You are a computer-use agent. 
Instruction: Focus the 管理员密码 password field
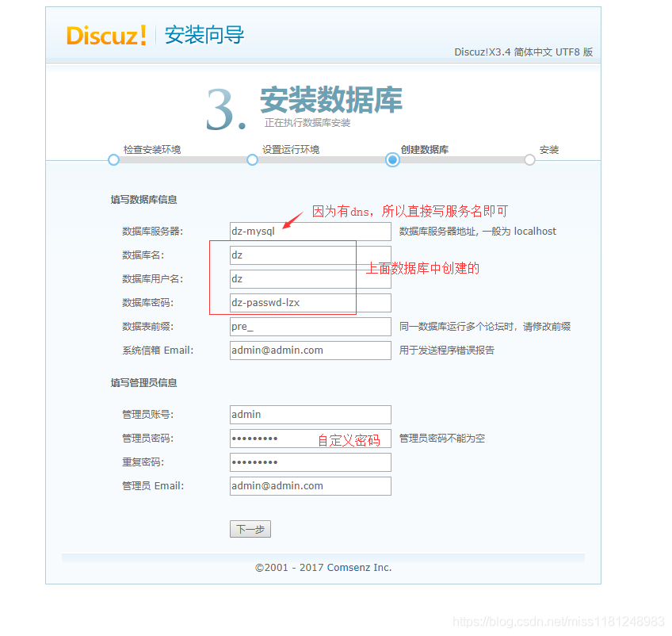(311, 439)
